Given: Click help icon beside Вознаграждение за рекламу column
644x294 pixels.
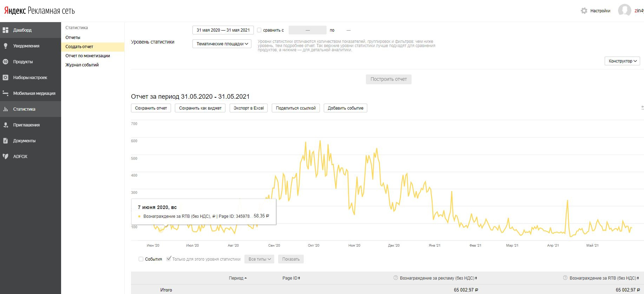Looking at the screenshot, I should [x=396, y=278].
